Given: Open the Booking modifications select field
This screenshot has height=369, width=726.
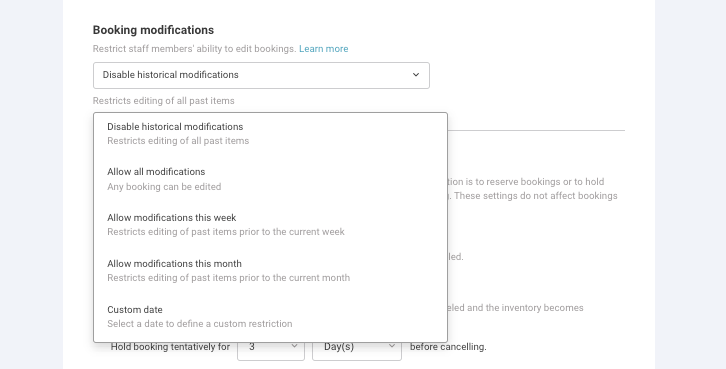Looking at the screenshot, I should click(261, 75).
